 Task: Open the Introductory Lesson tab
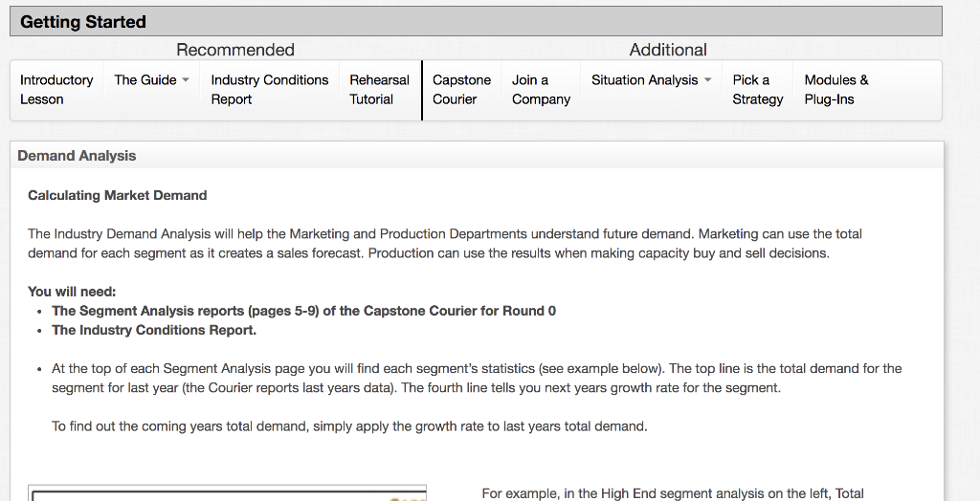coord(56,90)
